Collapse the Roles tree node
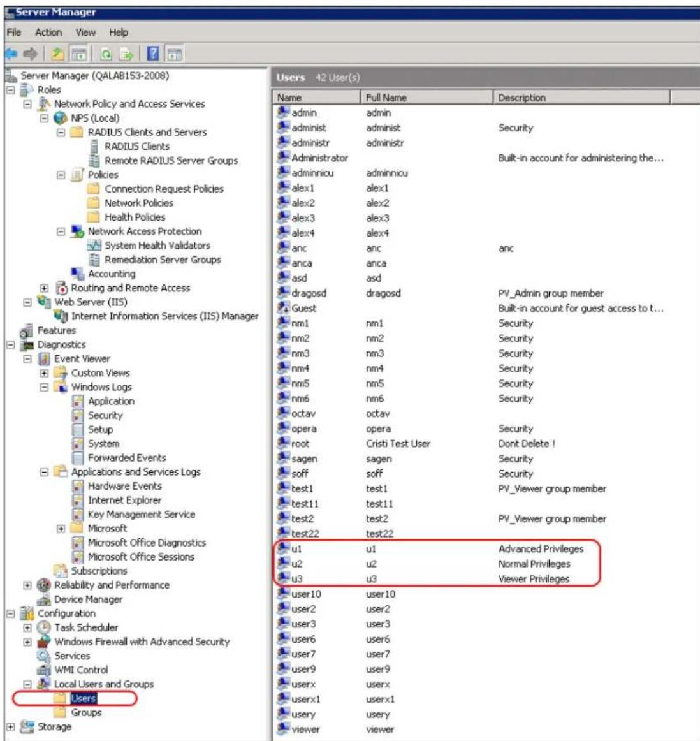 point(11,90)
